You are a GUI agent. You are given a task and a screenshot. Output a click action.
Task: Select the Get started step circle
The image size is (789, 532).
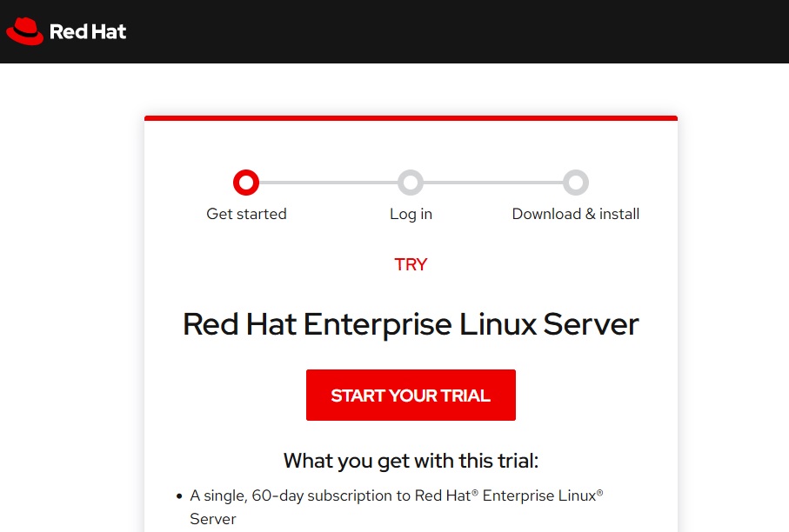pyautogui.click(x=246, y=183)
